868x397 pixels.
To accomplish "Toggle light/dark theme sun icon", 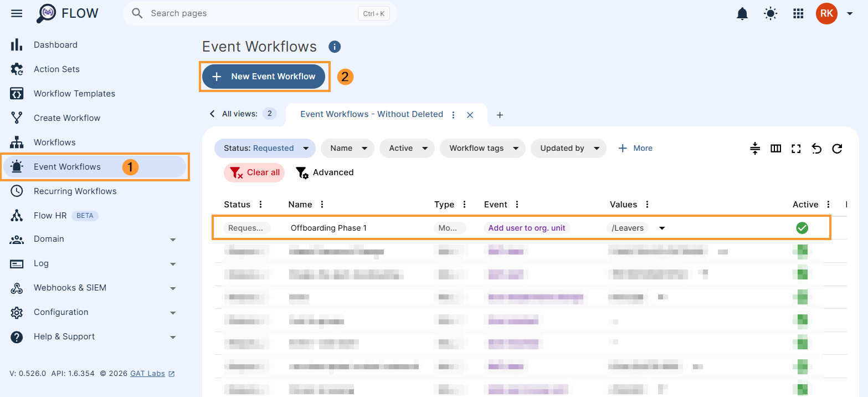I will pos(771,14).
